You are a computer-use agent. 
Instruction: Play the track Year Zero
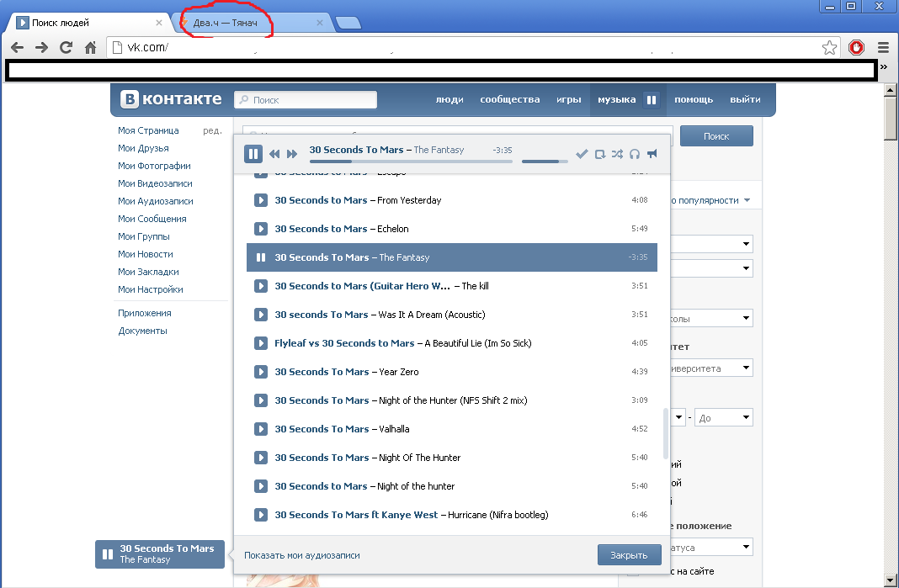coord(261,372)
